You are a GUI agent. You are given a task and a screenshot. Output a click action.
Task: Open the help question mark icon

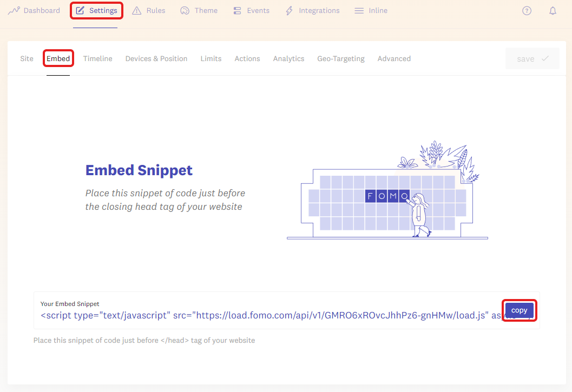click(527, 11)
